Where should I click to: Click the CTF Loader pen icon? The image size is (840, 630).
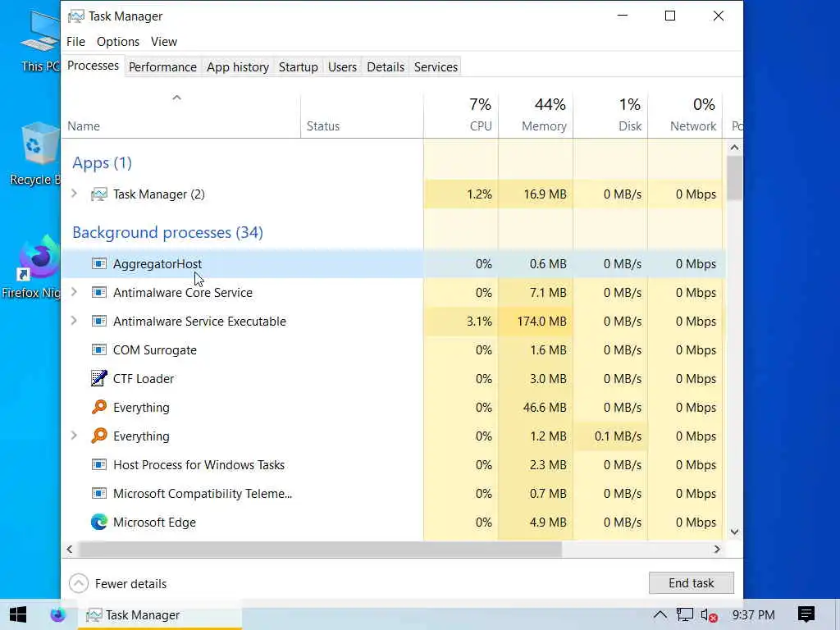point(99,378)
